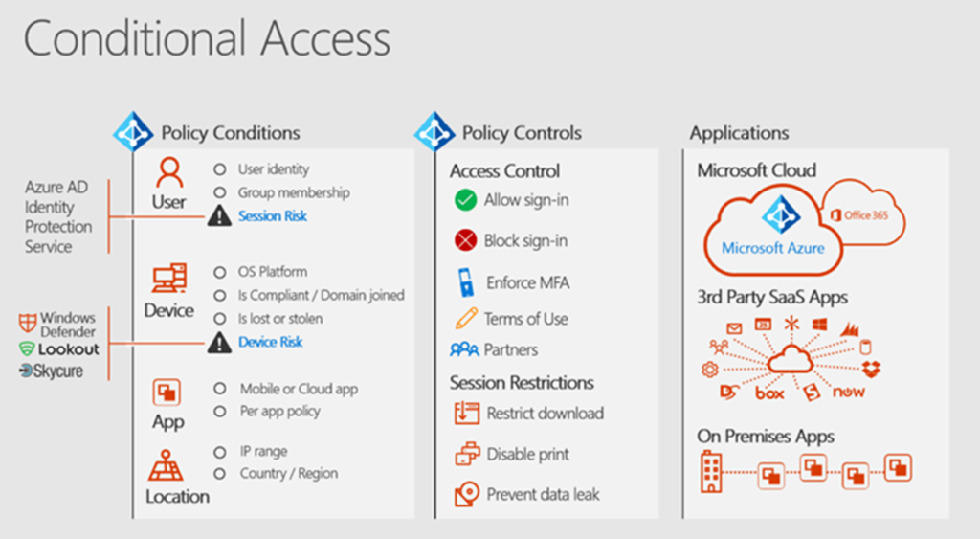Click the Dropbox icon in SaaS apps
This screenshot has width=980, height=539.
pyautogui.click(x=871, y=369)
